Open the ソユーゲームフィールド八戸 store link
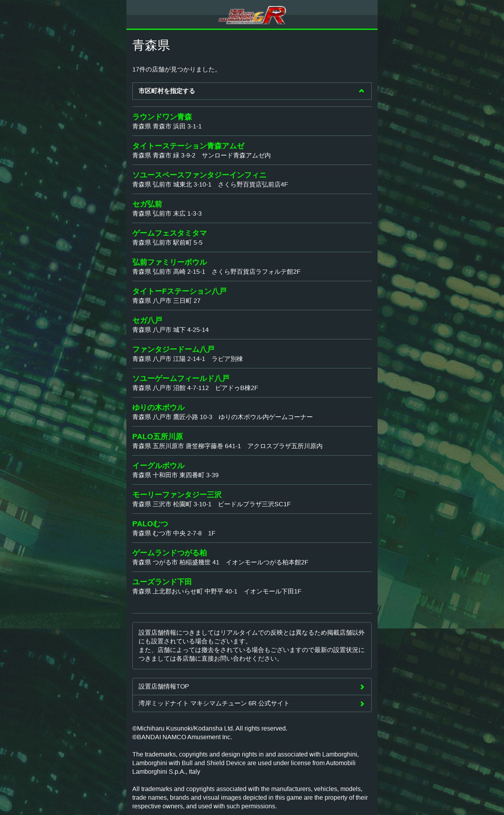Viewport: 504px width, 815px height. tap(181, 378)
